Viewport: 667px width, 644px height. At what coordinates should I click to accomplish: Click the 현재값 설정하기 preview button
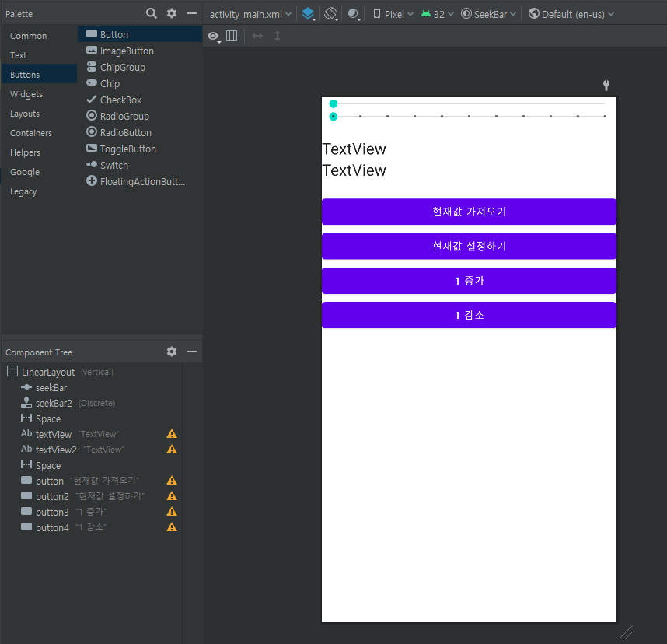[x=469, y=246]
